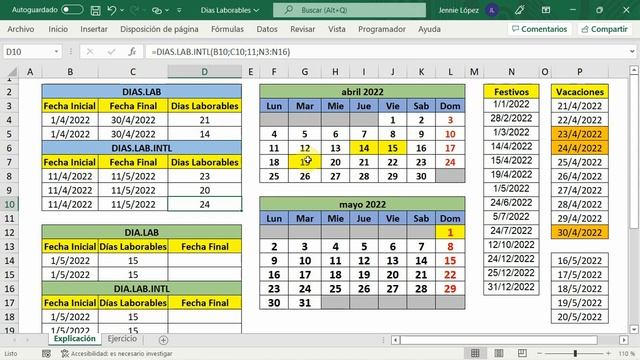The width and height of the screenshot is (640, 360).
Task: Click the ribbon display options icon
Action: coord(546,10)
